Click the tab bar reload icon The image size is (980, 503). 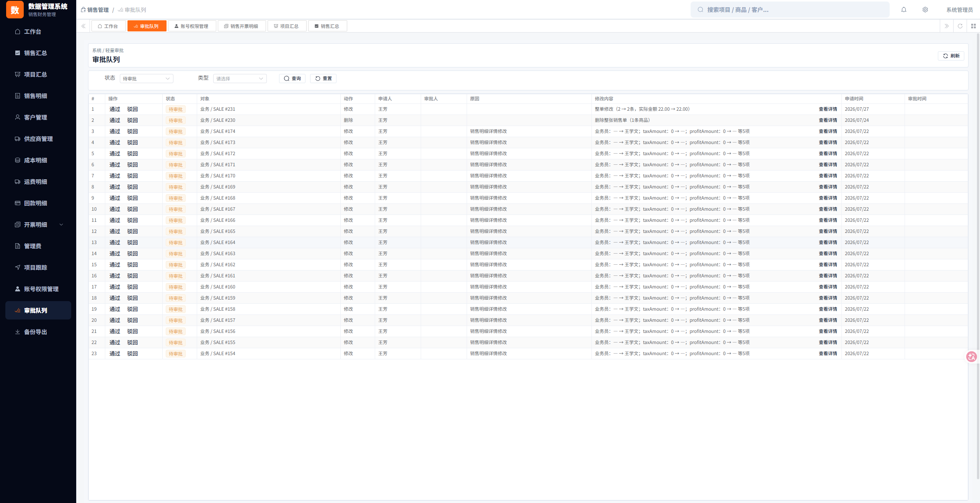960,26
